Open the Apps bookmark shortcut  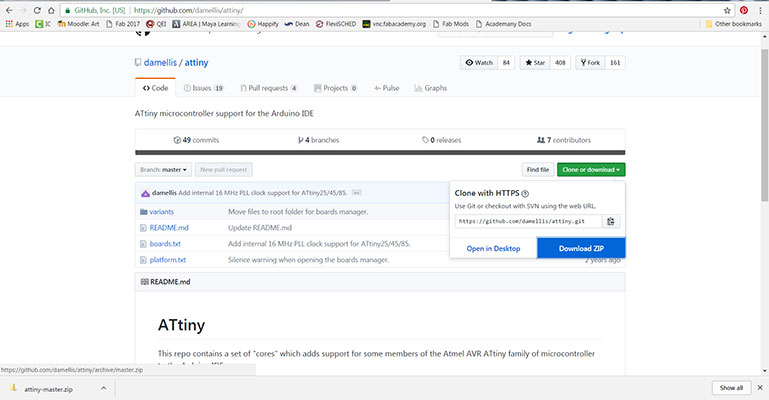(17, 24)
